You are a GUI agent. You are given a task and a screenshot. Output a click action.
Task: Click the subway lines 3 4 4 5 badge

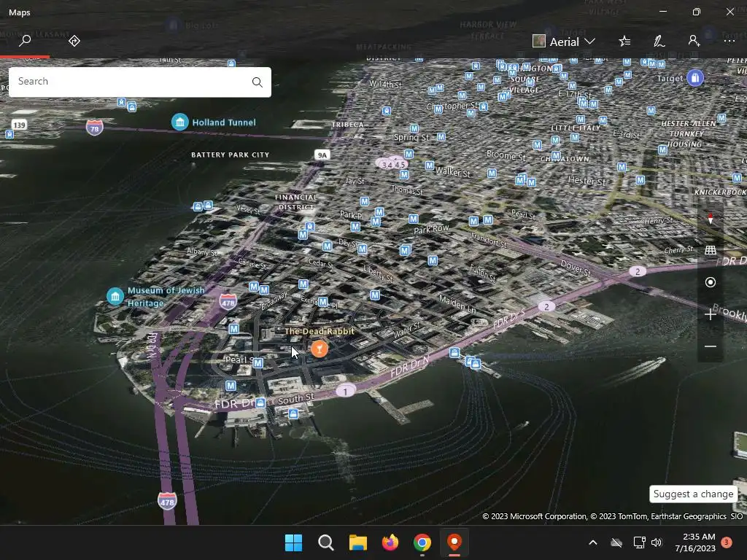(x=392, y=164)
